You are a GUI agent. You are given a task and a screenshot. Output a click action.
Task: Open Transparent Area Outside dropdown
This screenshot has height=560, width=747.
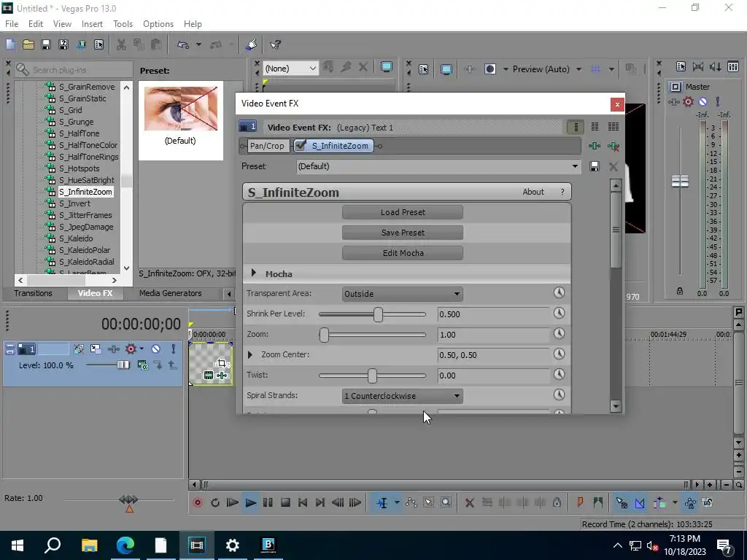(403, 294)
